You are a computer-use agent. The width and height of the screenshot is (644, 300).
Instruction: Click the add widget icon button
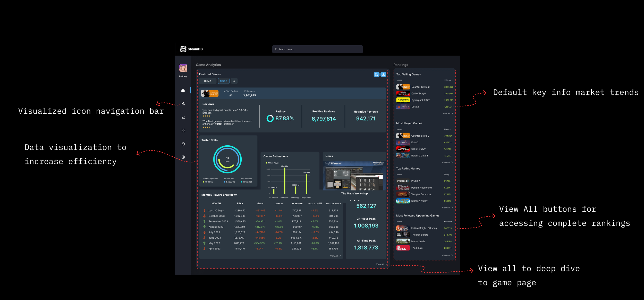(376, 74)
